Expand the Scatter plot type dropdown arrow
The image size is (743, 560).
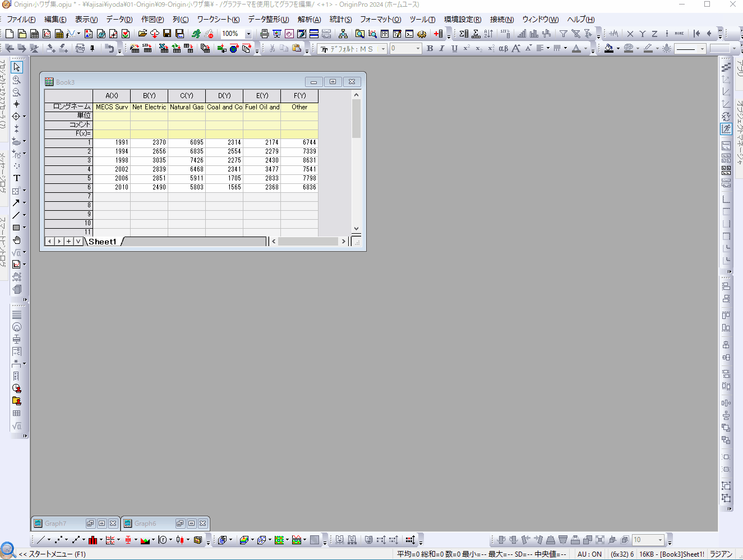pyautogui.click(x=66, y=540)
